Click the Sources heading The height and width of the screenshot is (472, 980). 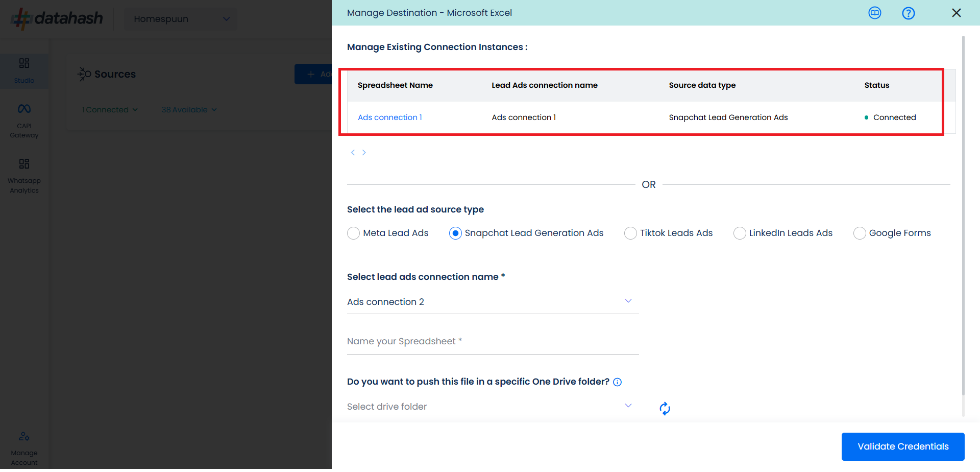(115, 74)
